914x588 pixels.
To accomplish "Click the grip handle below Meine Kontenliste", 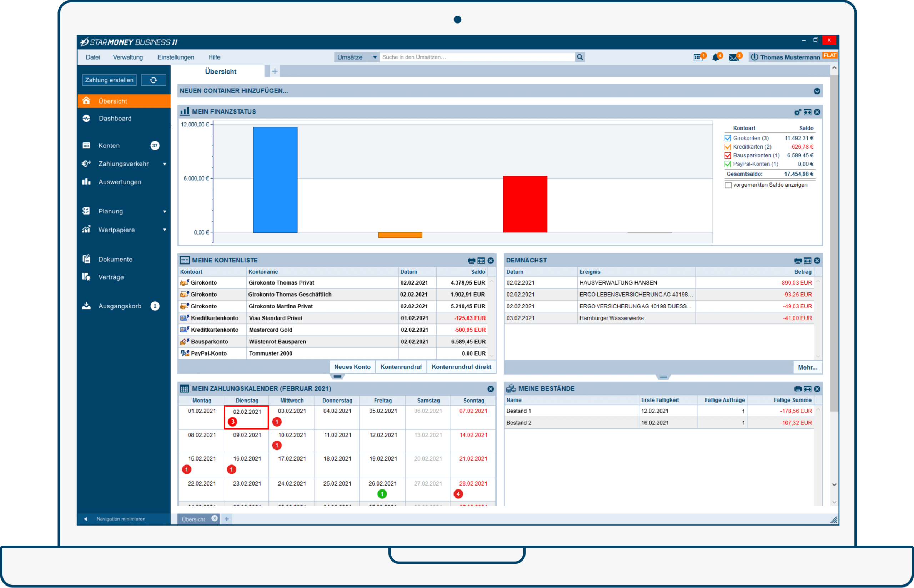I will point(337,377).
